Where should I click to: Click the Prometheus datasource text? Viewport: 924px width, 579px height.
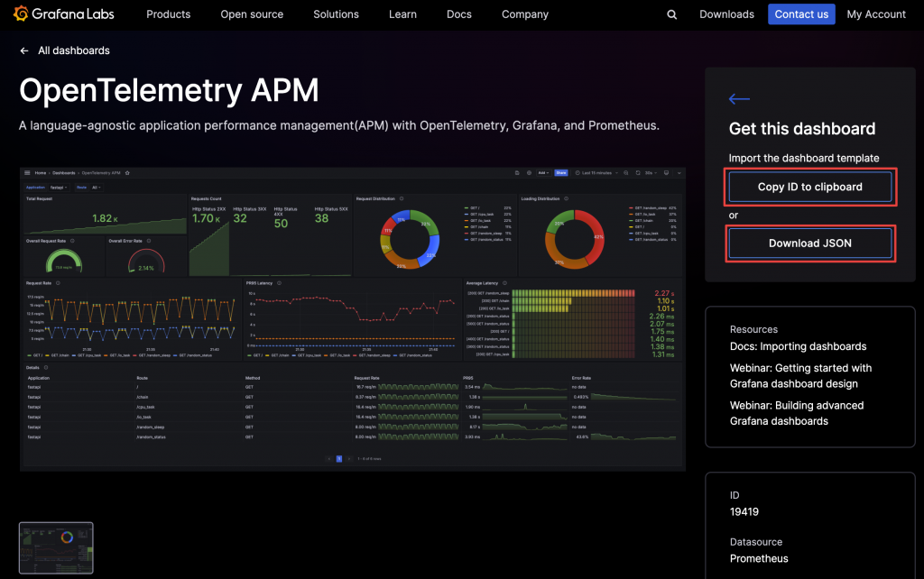(758, 558)
